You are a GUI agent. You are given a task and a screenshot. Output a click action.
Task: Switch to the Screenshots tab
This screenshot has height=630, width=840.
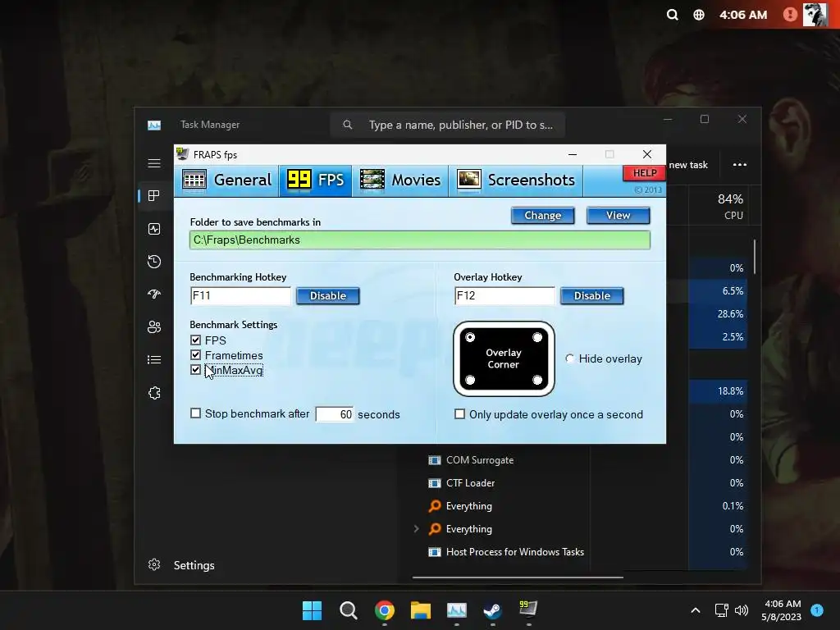tap(515, 180)
